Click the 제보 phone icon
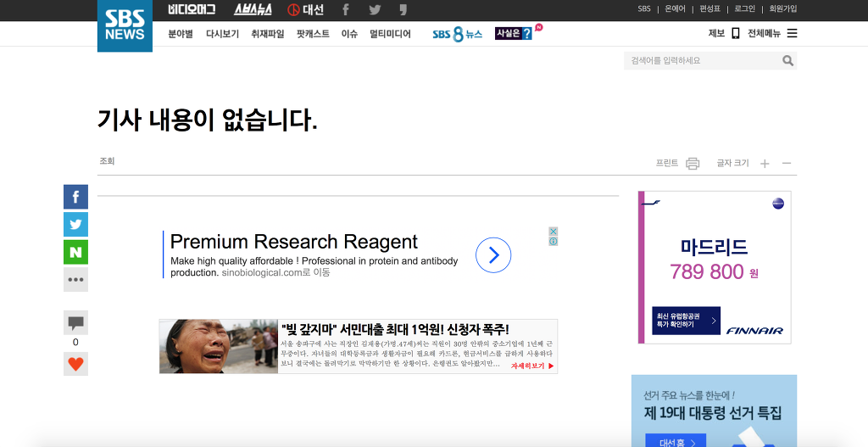The height and width of the screenshot is (447, 868). (735, 33)
